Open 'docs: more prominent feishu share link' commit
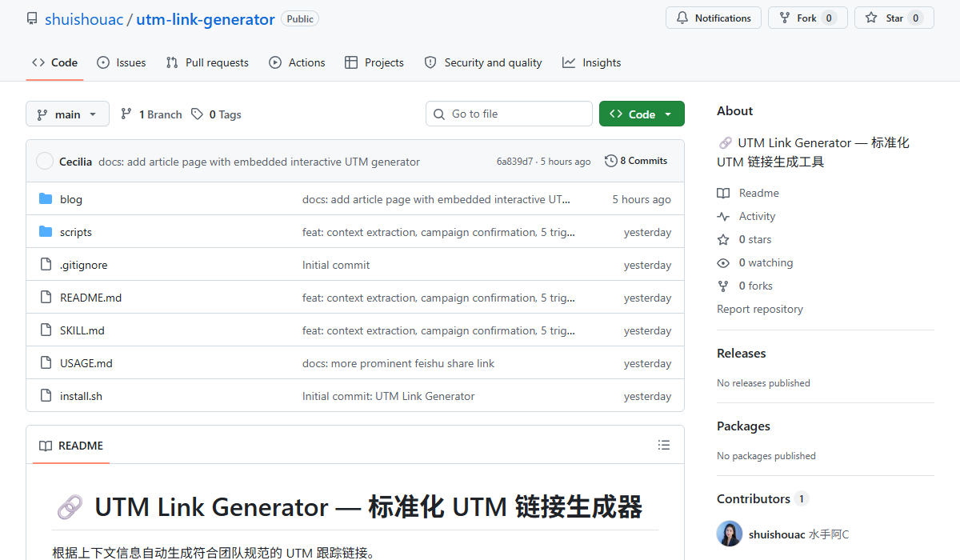 point(398,363)
